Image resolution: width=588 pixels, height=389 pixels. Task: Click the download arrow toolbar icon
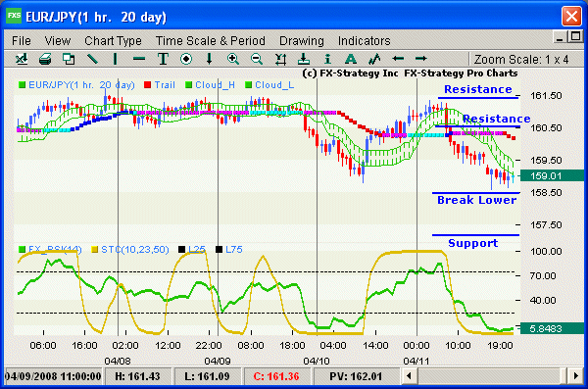tap(304, 59)
